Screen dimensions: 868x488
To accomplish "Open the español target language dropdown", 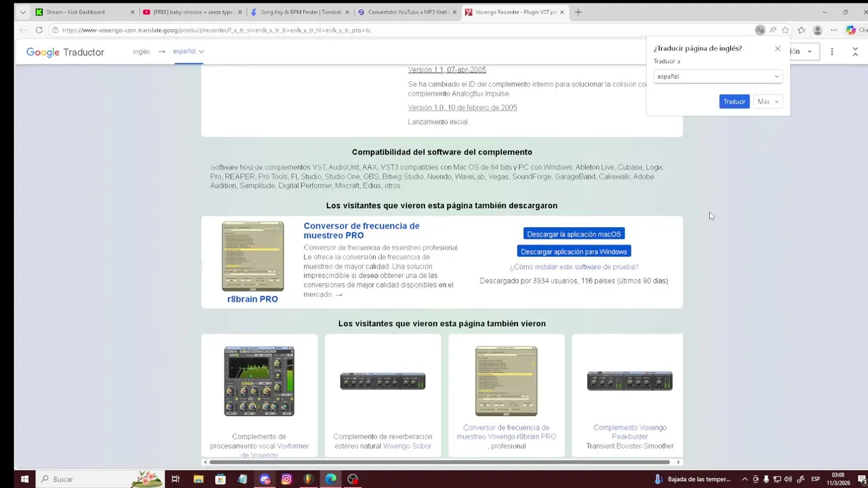I will pos(189,52).
